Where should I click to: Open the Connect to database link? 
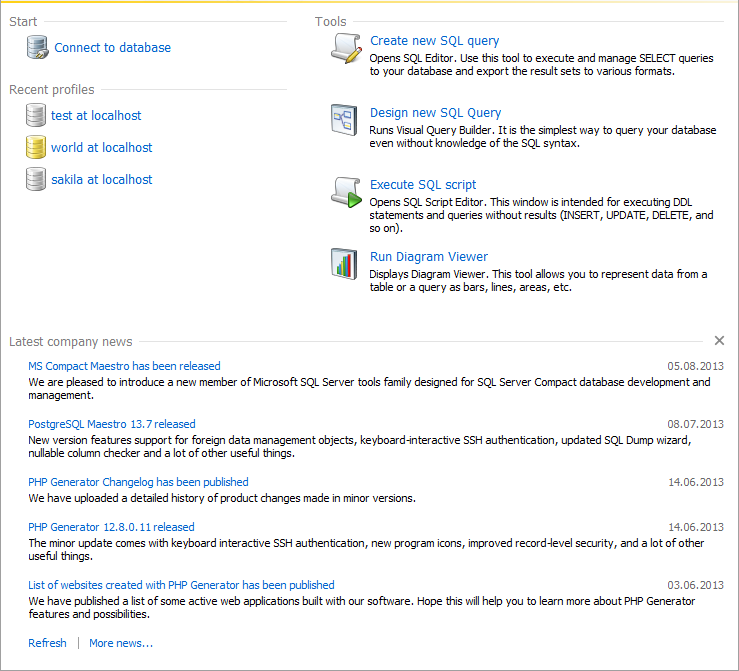pyautogui.click(x=112, y=47)
